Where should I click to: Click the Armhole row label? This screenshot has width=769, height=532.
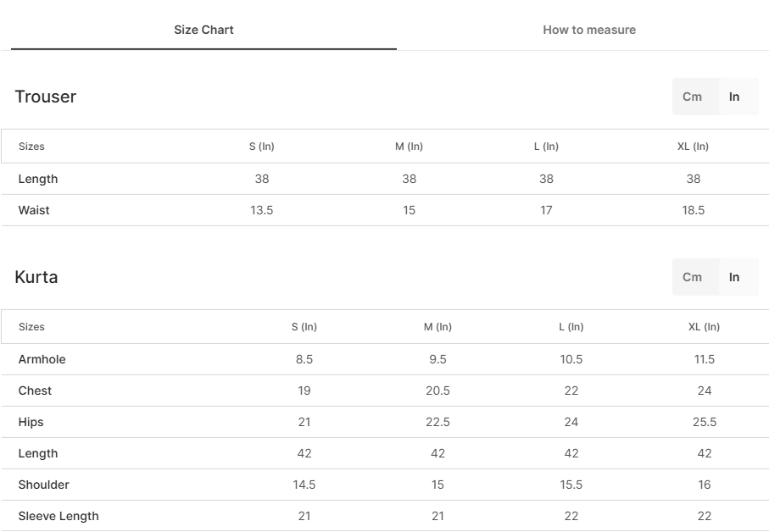point(42,359)
